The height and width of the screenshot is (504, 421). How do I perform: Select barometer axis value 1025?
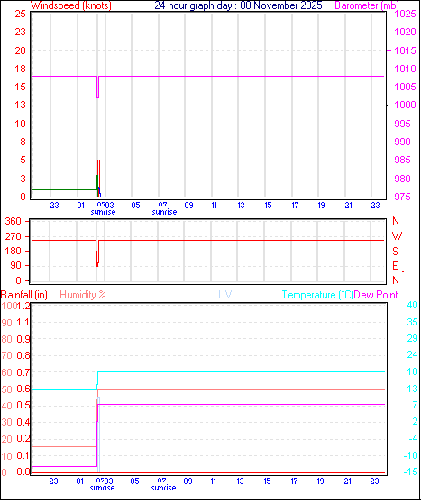point(405,14)
